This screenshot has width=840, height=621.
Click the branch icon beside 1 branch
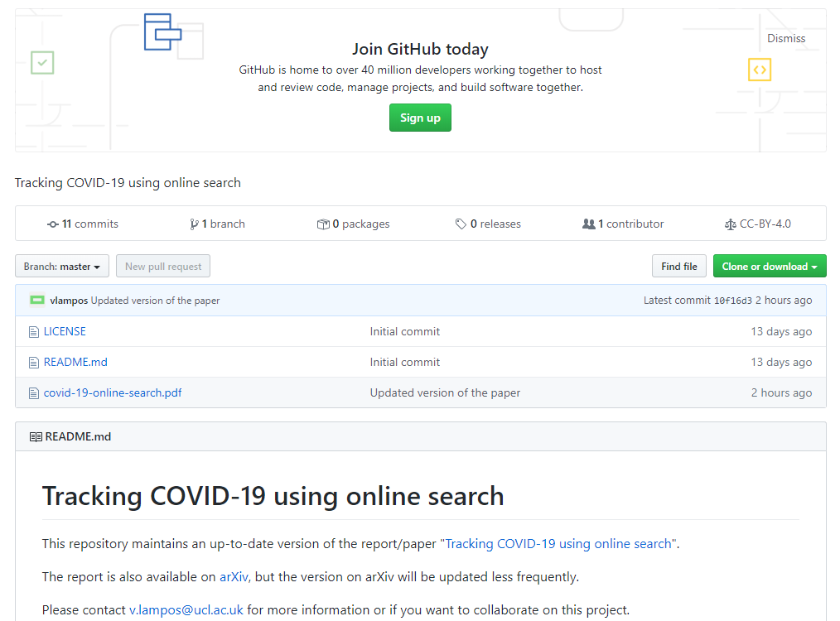tap(194, 224)
